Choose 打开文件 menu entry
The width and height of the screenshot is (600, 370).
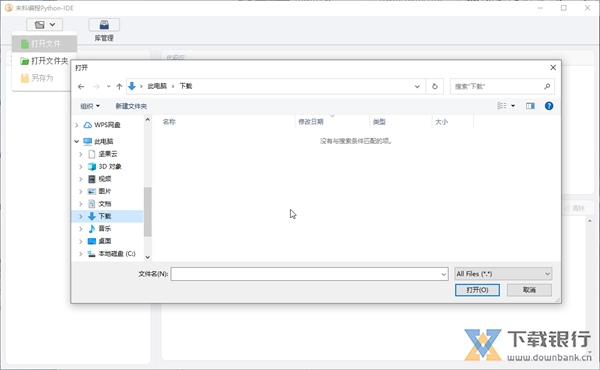pyautogui.click(x=44, y=44)
